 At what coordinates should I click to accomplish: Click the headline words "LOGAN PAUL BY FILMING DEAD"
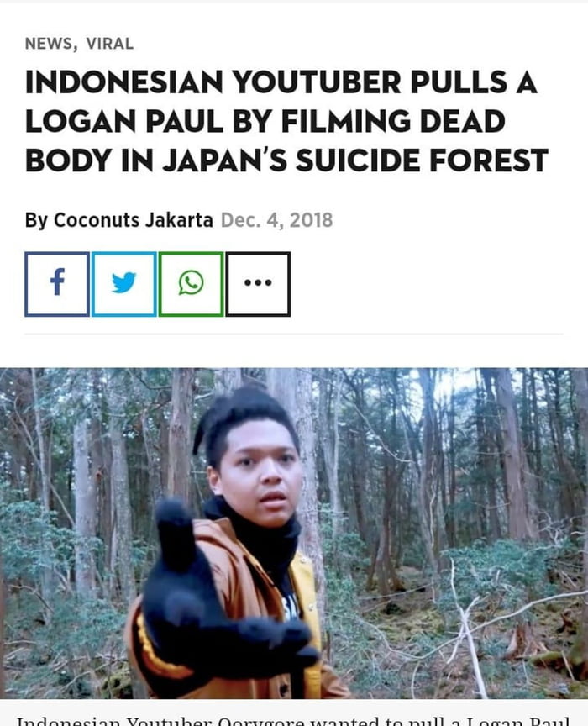pos(265,121)
